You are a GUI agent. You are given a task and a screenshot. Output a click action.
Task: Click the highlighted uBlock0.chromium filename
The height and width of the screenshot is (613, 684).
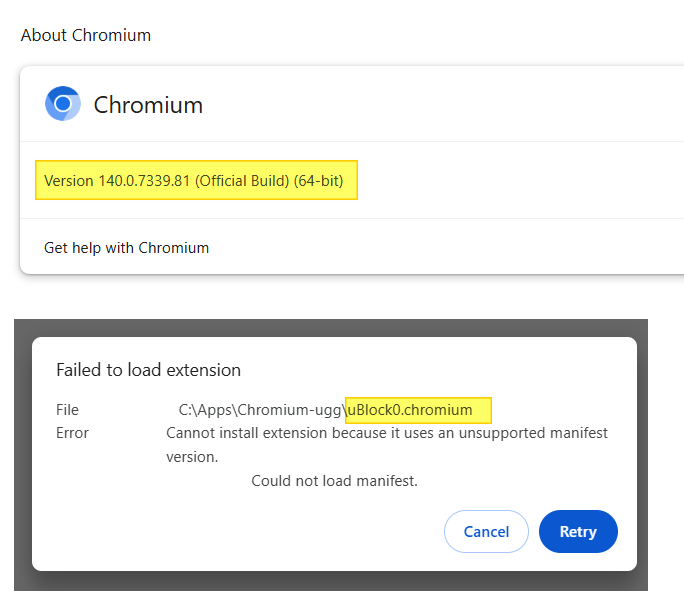410,410
